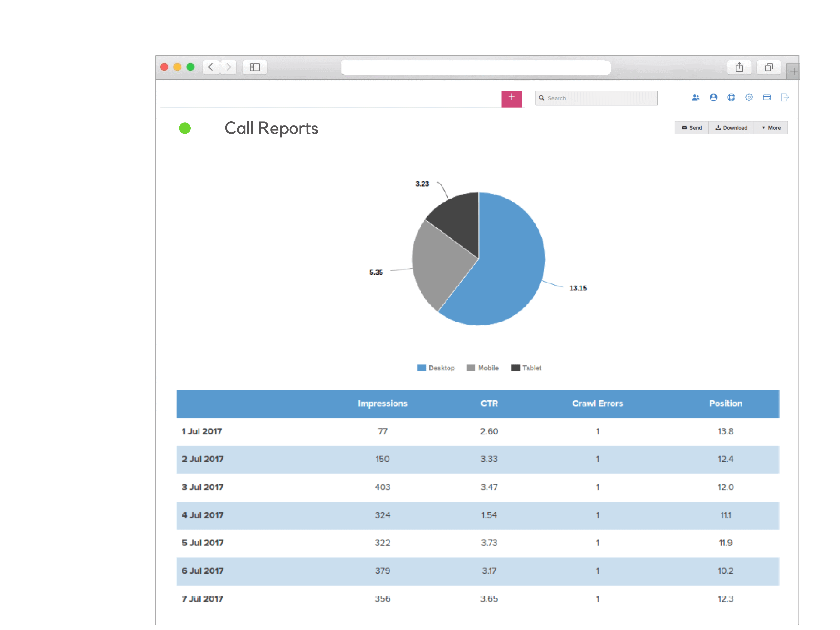Toggle the Tablet legend entry

(527, 368)
